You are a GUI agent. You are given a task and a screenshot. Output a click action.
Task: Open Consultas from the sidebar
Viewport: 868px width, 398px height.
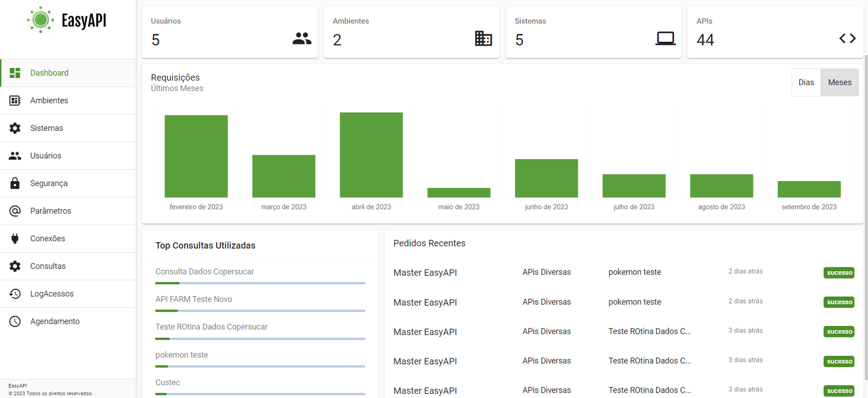click(68, 266)
